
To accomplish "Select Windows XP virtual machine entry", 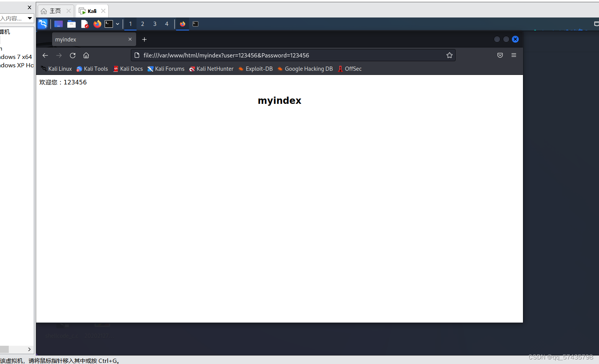I will point(17,65).
